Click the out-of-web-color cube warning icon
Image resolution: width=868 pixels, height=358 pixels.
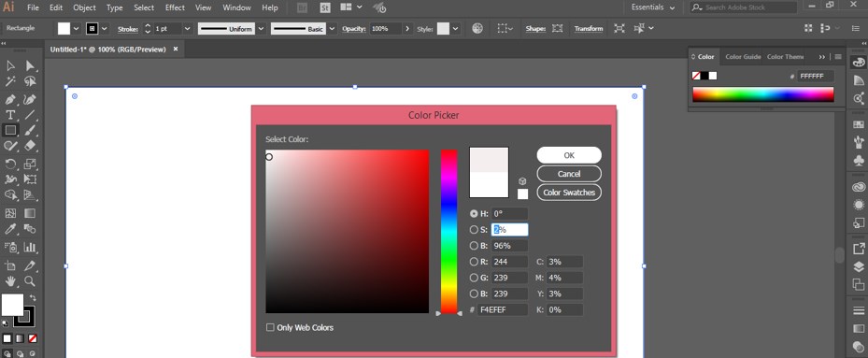pos(522,181)
